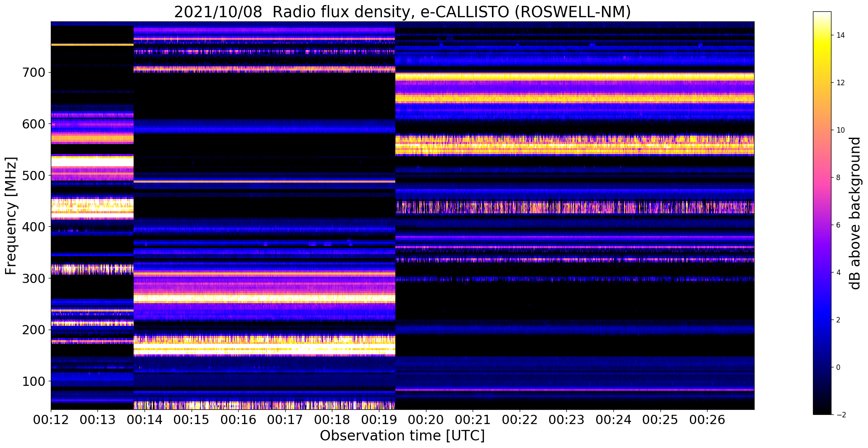This screenshot has width=868, height=448.
Task: Click the dB colorbar gradient
Action: coord(822,213)
